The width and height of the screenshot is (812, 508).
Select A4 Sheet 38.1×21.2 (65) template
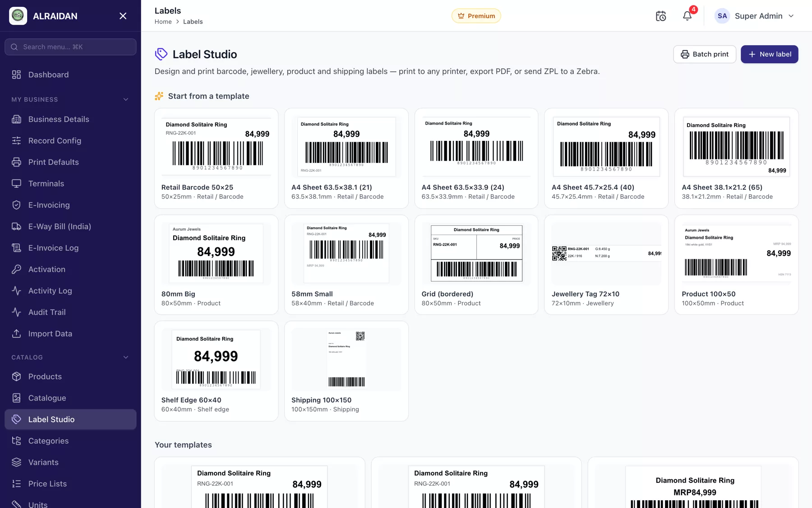click(x=737, y=158)
